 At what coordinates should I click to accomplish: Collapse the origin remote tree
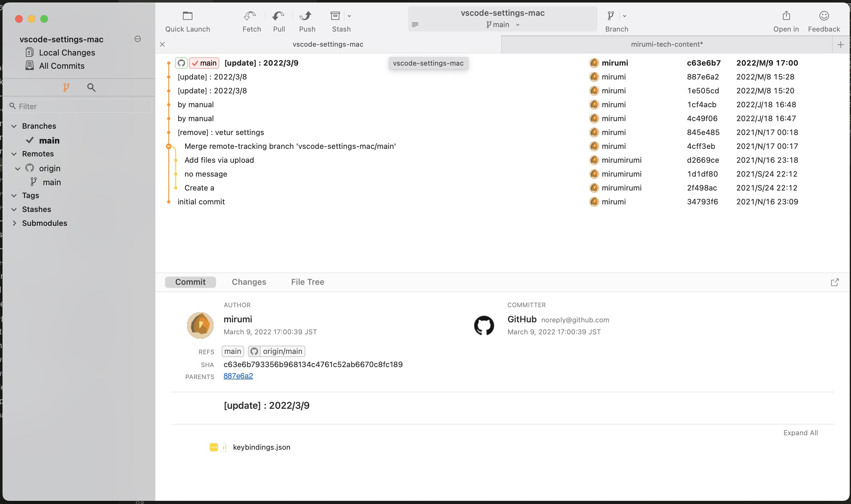click(x=18, y=168)
